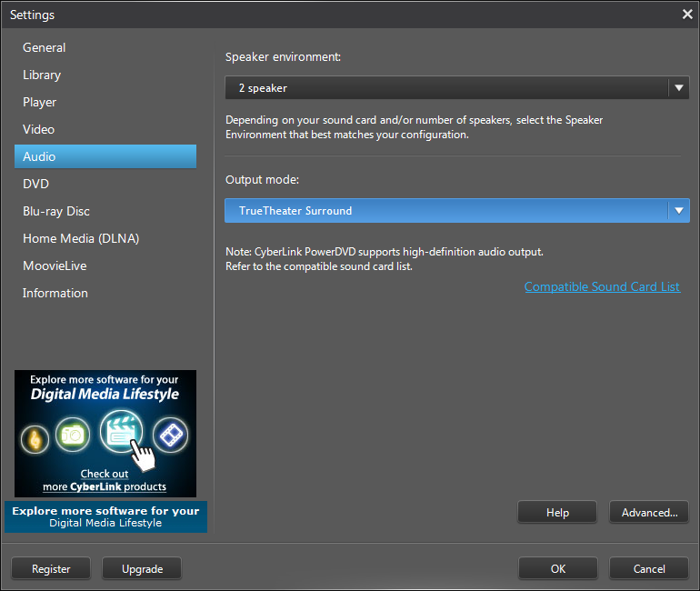Screen dimensions: 700x591
Task: Click the TrueTheater Surround combo box
Action: coord(445,211)
